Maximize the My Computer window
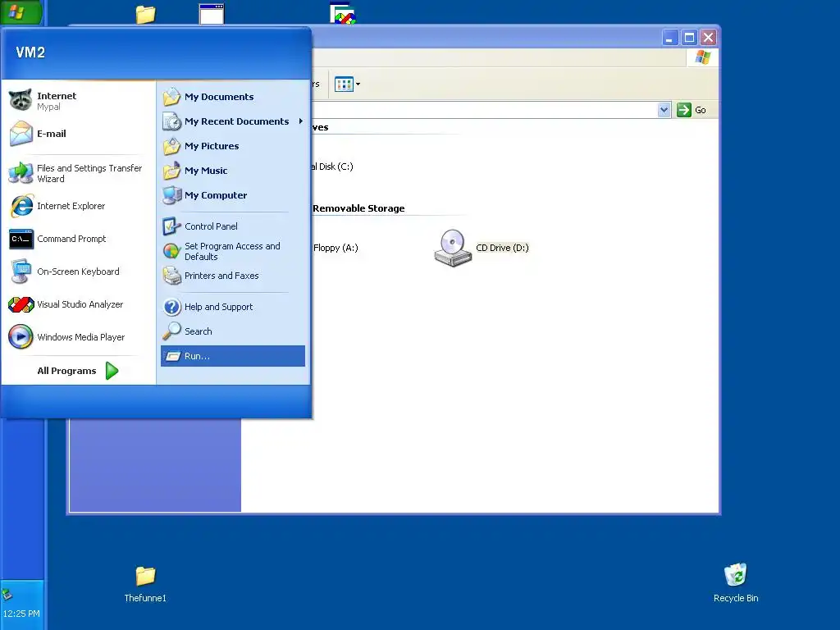The image size is (840, 630). point(689,38)
